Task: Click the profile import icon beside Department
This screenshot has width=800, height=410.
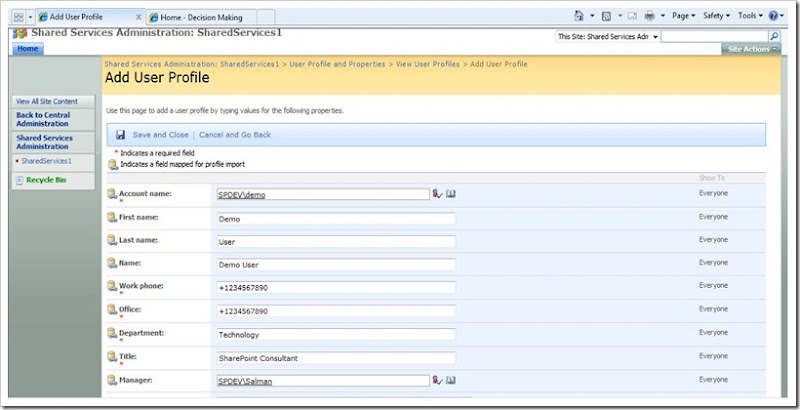Action: (112, 333)
